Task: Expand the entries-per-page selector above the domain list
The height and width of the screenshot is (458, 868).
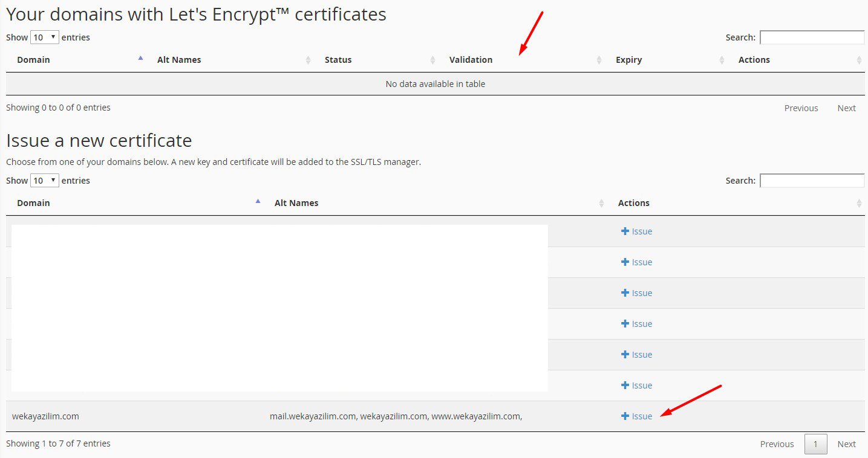Action: (44, 180)
